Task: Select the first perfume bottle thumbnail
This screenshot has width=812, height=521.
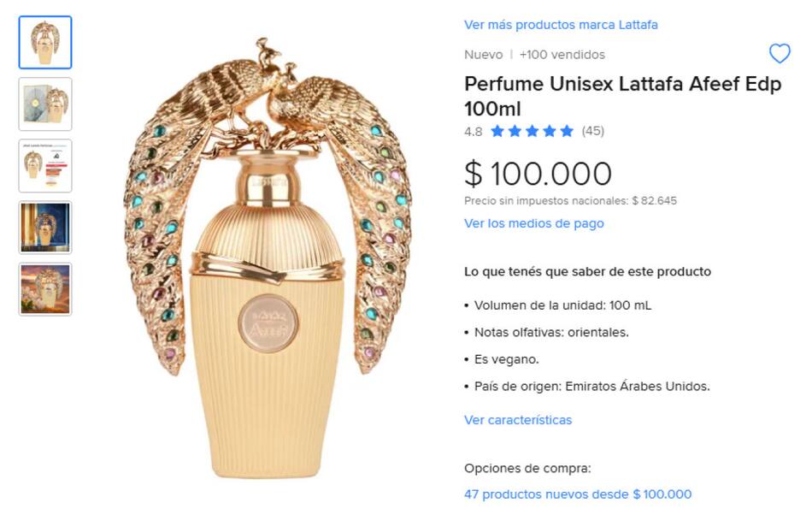Action: pos(45,43)
